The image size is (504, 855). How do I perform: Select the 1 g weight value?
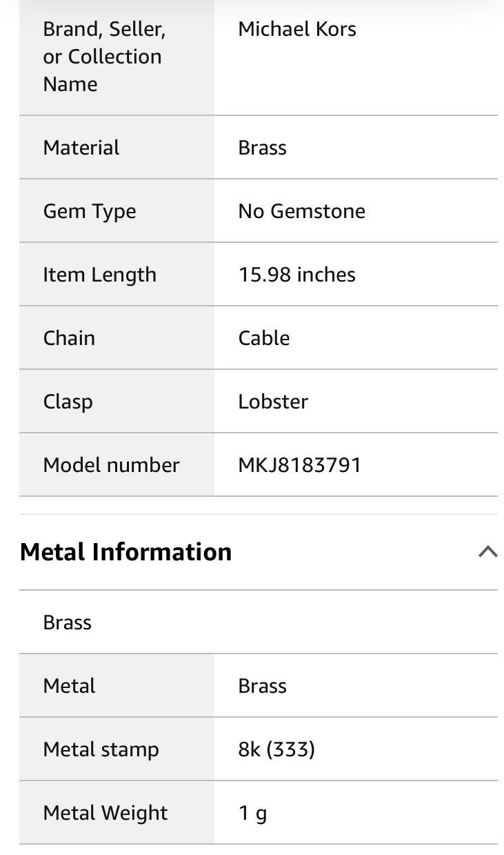(252, 814)
